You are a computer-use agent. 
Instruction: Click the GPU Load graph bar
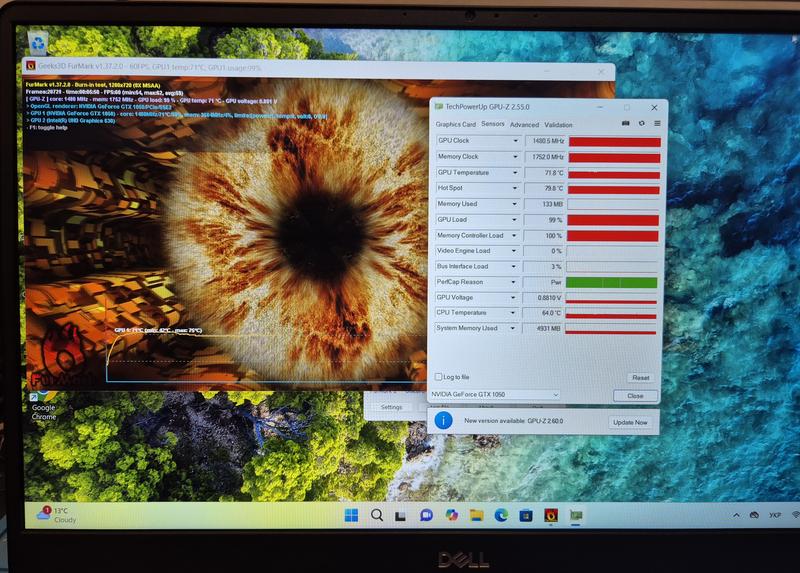coord(613,220)
